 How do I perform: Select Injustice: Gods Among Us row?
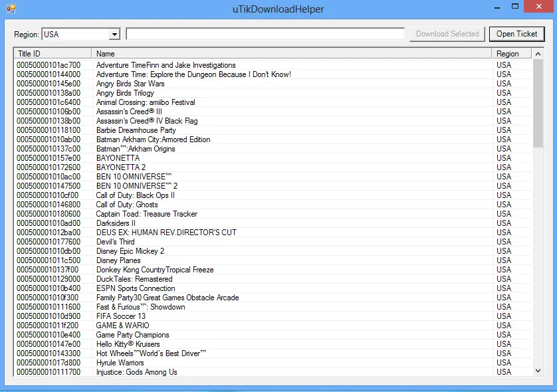click(x=273, y=372)
